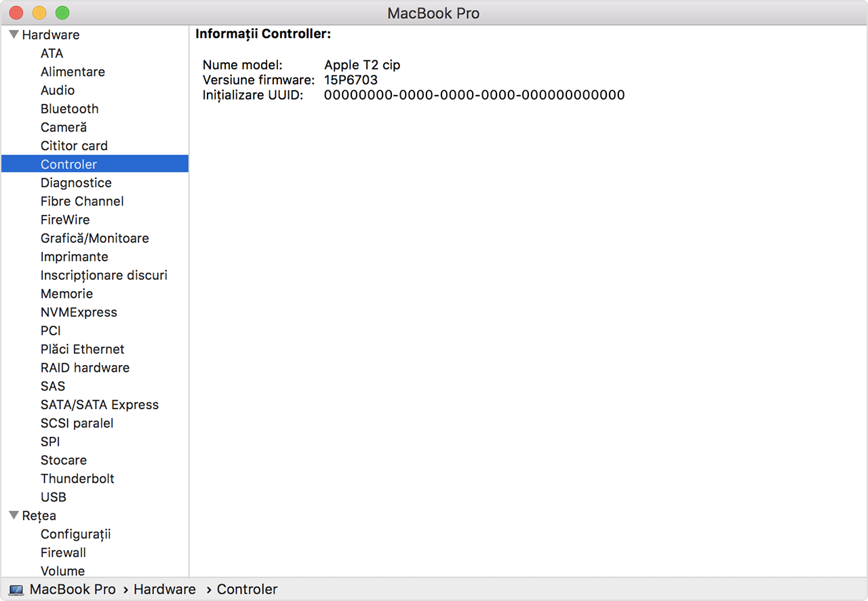Select Firewall under Rețea

[x=63, y=553]
